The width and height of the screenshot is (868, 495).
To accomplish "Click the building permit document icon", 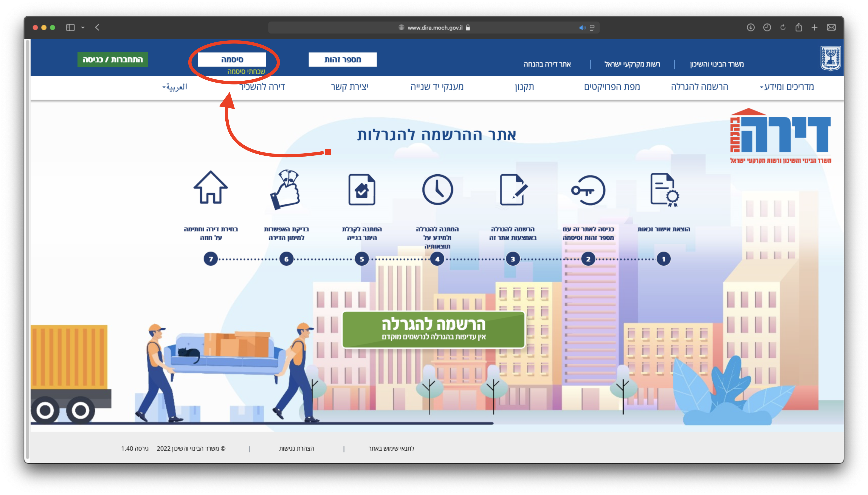I will coord(362,189).
